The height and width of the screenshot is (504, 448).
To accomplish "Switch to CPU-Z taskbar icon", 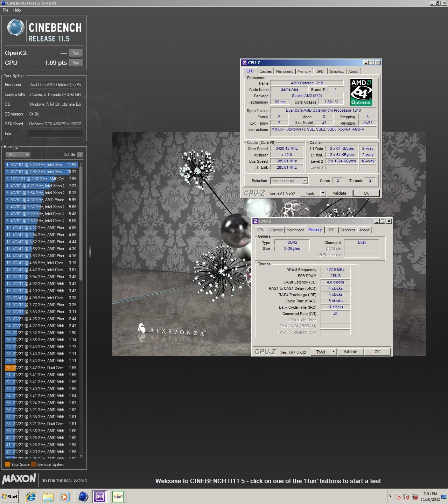I will click(100, 496).
